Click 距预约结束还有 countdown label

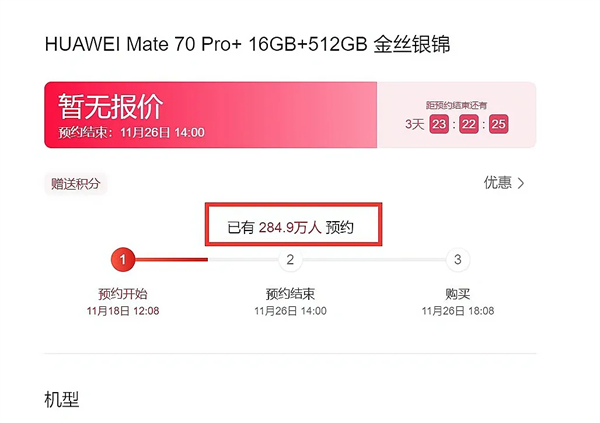(x=457, y=105)
